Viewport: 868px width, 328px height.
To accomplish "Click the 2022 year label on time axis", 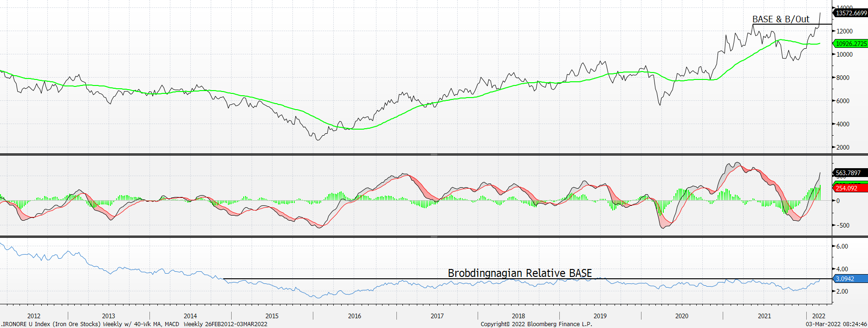I will point(819,316).
